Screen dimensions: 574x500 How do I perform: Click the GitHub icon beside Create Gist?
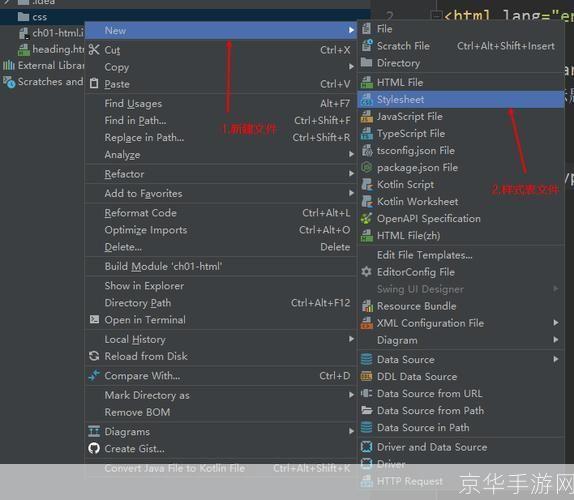pyautogui.click(x=94, y=448)
